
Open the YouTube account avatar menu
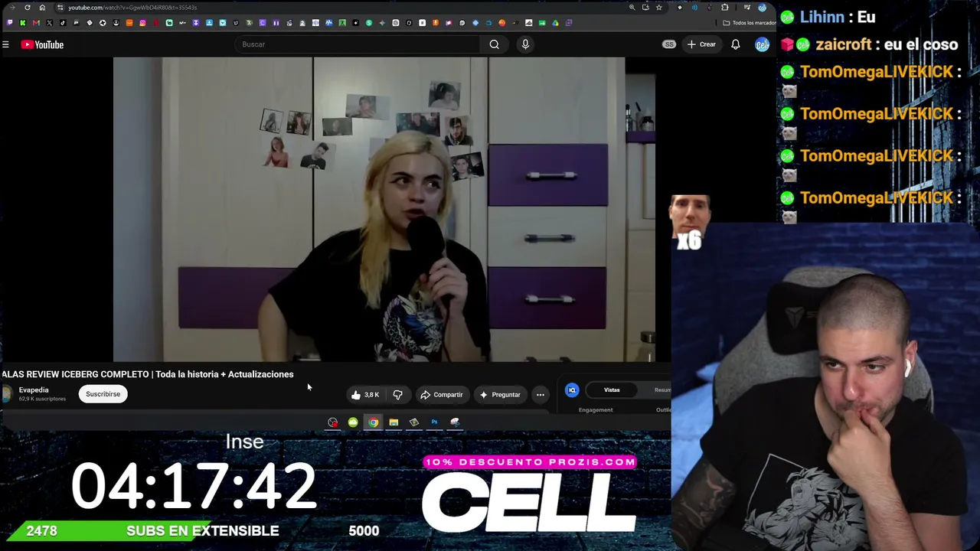click(762, 44)
